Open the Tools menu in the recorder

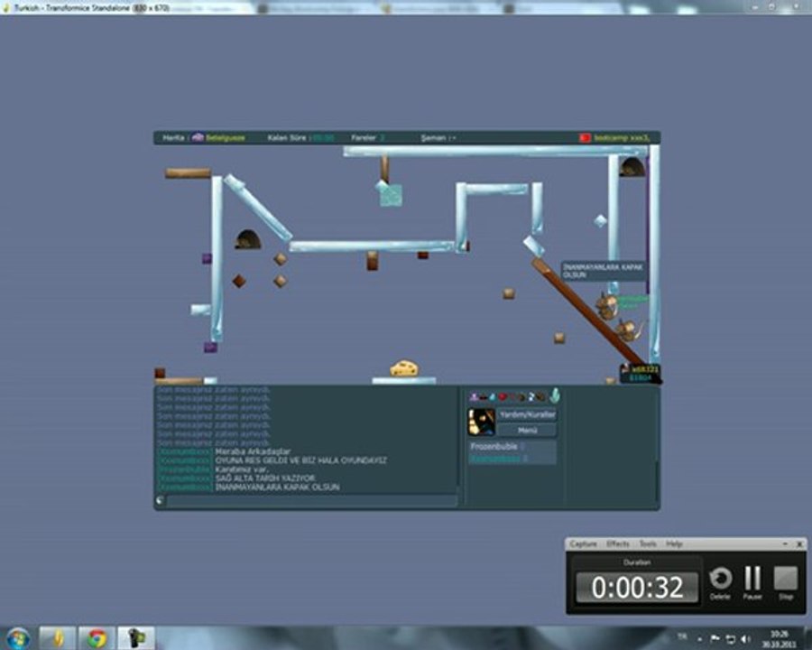point(647,543)
